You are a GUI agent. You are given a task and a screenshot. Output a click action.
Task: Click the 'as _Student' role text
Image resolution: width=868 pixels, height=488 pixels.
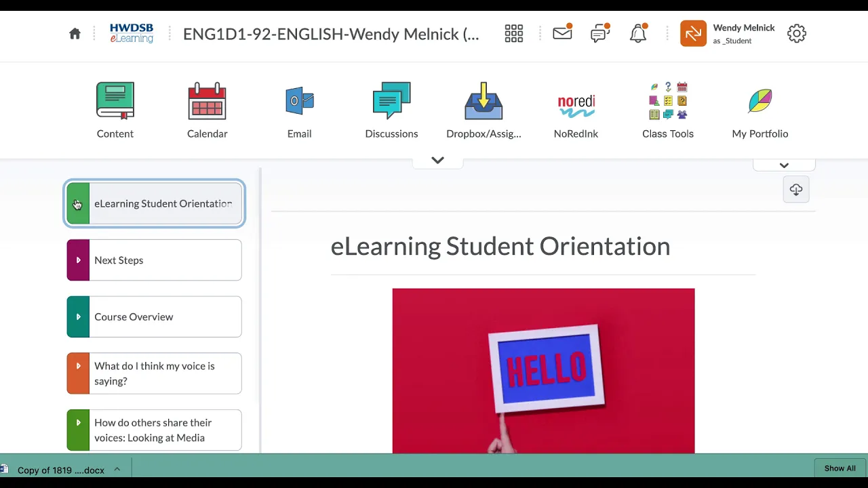point(732,41)
